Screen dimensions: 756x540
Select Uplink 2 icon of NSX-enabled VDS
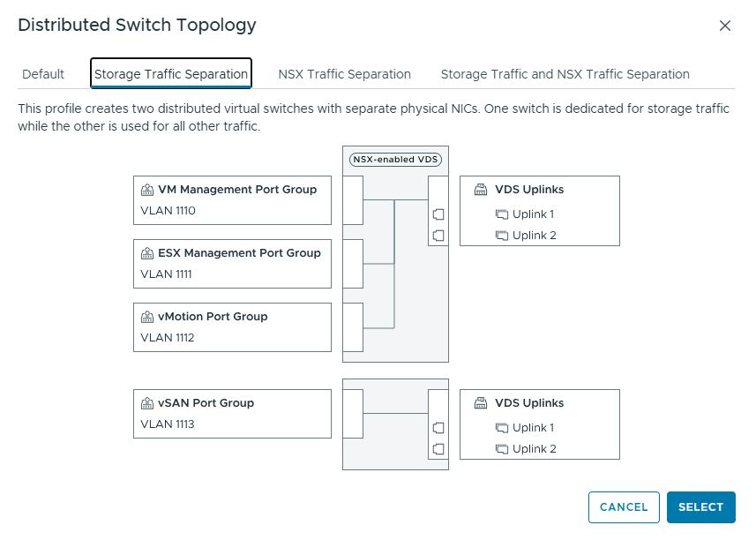click(x=502, y=236)
